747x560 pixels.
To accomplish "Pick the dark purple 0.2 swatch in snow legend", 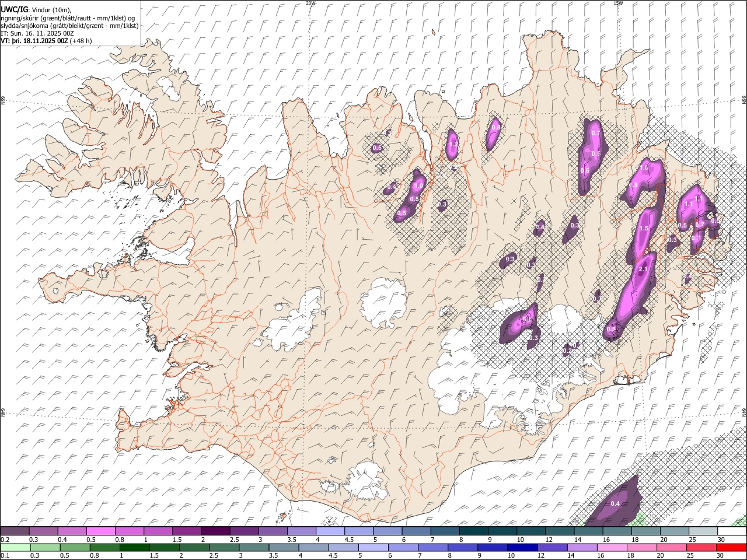I will coord(15,531).
